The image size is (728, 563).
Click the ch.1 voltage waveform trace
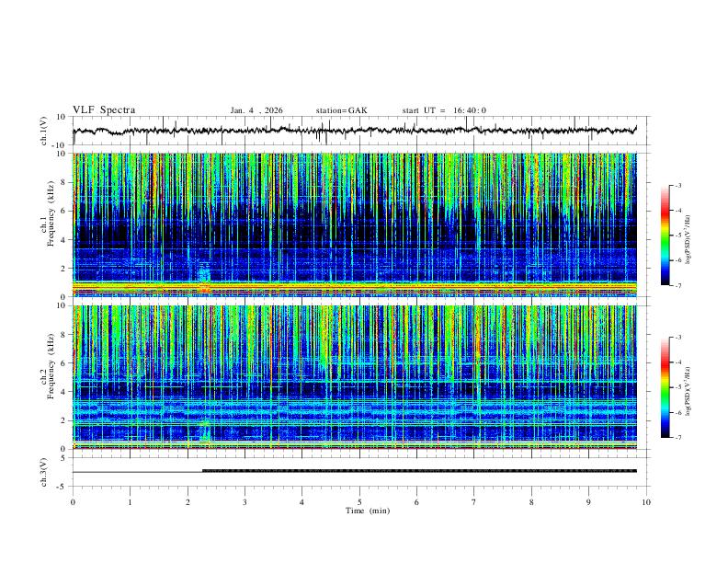click(x=355, y=131)
